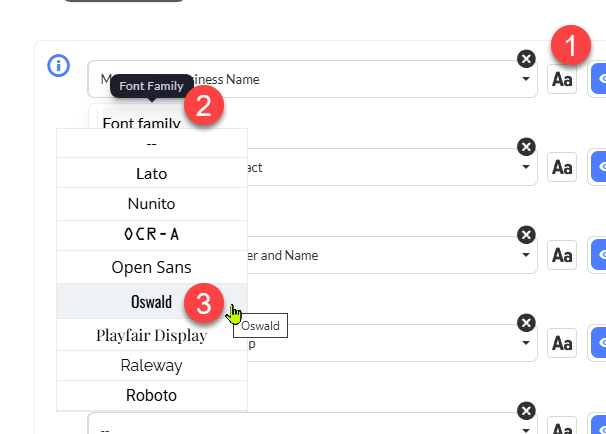The width and height of the screenshot is (606, 434).
Task: Expand the 'and Name' dropdown arrow
Action: (526, 255)
